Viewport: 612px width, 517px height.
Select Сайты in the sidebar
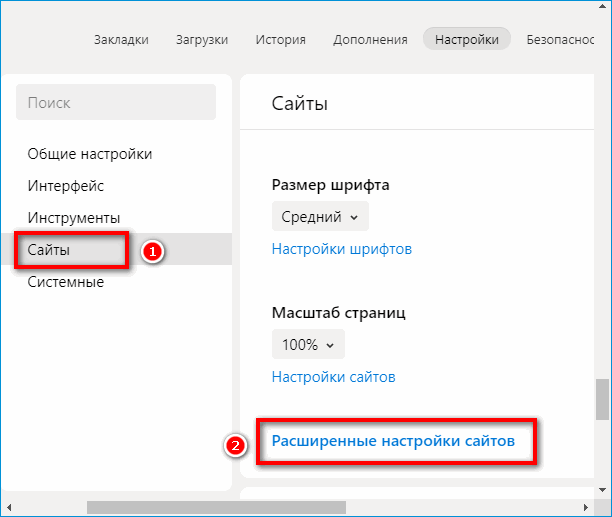point(49,250)
